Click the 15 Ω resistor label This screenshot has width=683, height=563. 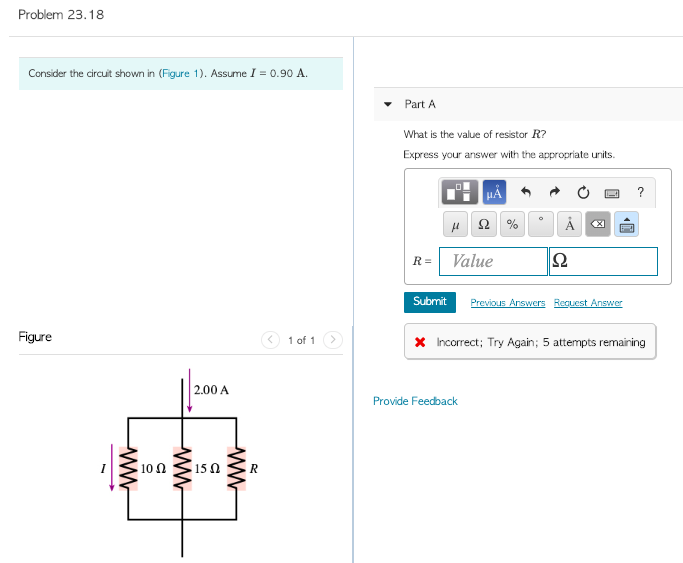coord(207,469)
